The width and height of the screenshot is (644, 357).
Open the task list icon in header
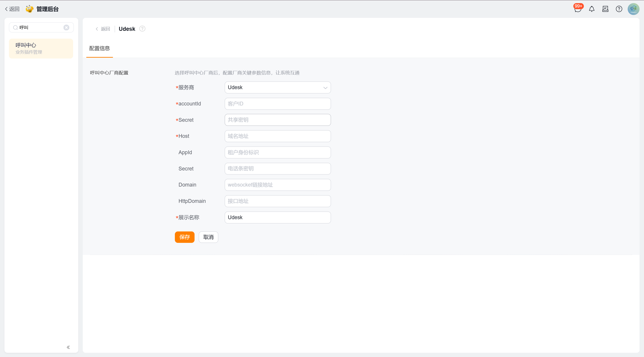click(x=605, y=9)
